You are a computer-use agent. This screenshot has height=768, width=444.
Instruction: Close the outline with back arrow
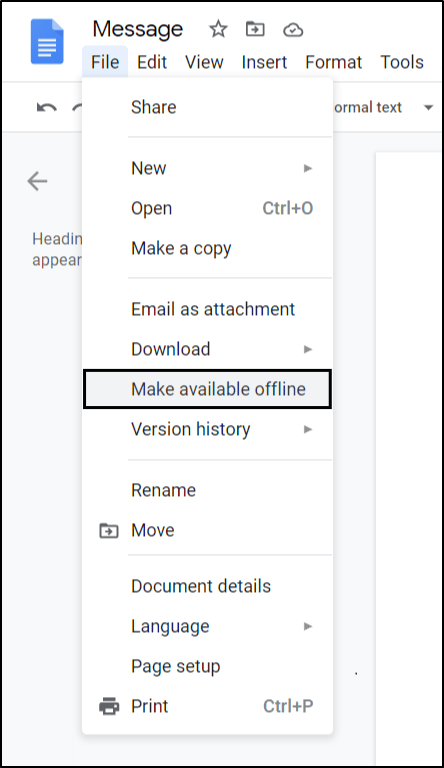37,181
